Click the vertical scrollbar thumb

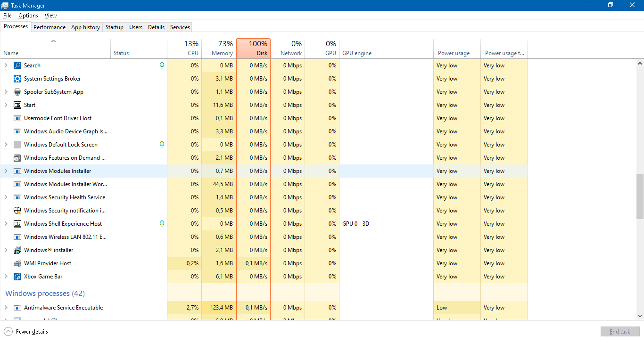(640, 196)
